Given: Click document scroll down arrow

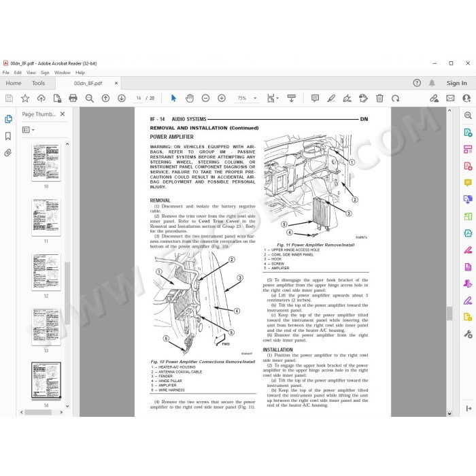Looking at the screenshot, I should (449, 413).
